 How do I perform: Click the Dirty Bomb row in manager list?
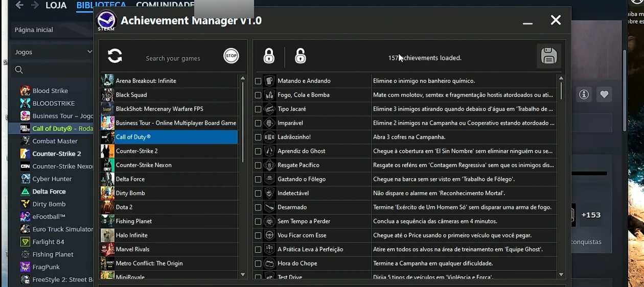tap(169, 193)
